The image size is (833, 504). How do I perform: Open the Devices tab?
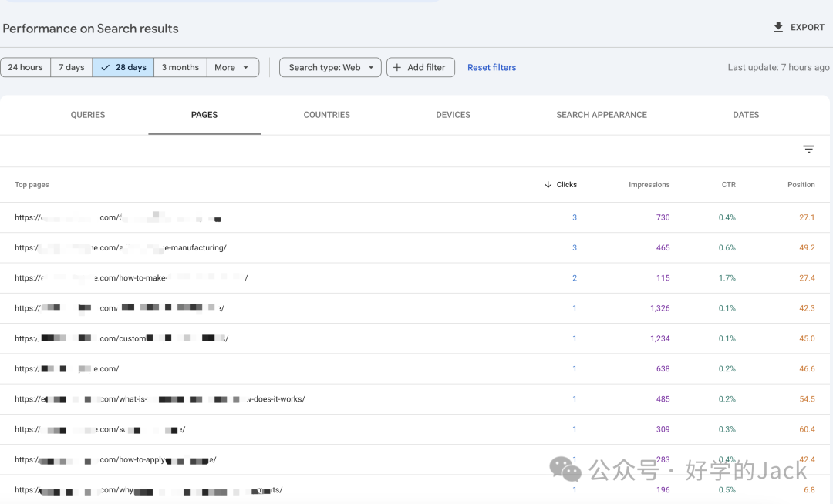click(x=453, y=115)
